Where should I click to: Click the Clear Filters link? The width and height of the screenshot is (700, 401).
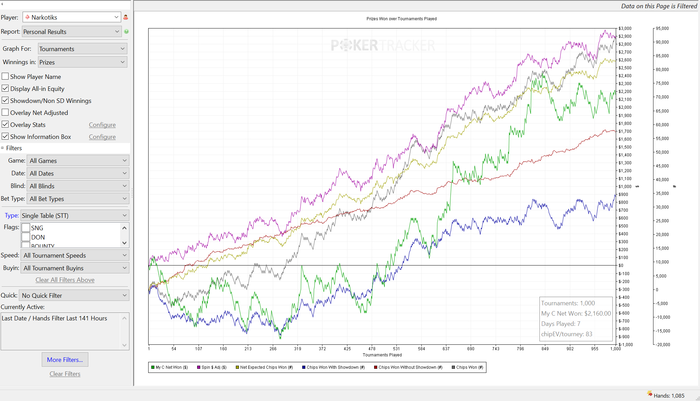[65, 374]
